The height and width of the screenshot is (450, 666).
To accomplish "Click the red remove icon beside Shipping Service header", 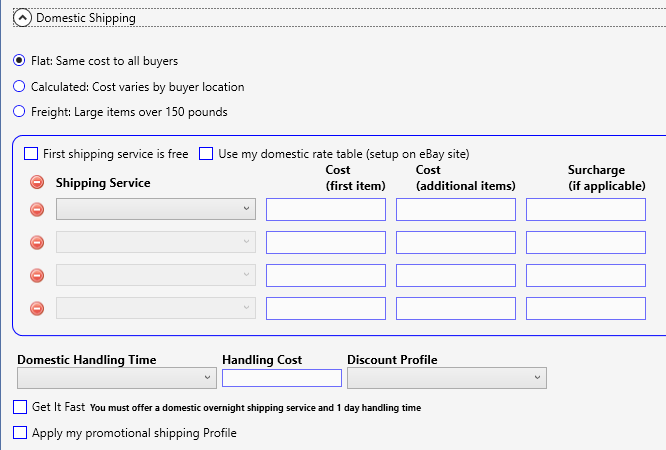I will pyautogui.click(x=37, y=182).
